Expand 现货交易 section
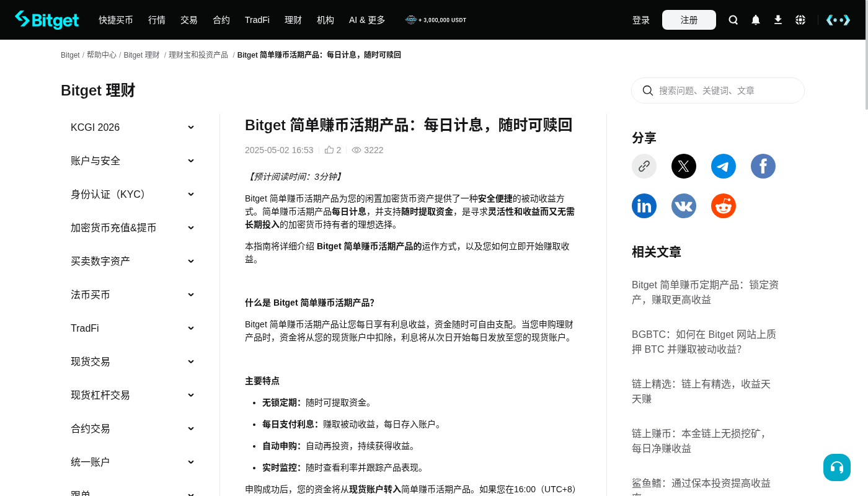The width and height of the screenshot is (868, 496). [x=133, y=361]
